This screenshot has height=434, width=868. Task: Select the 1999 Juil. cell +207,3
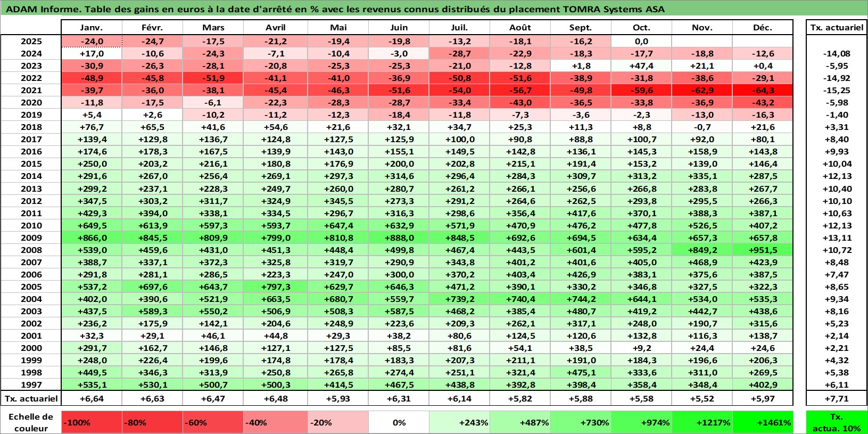pyautogui.click(x=459, y=360)
